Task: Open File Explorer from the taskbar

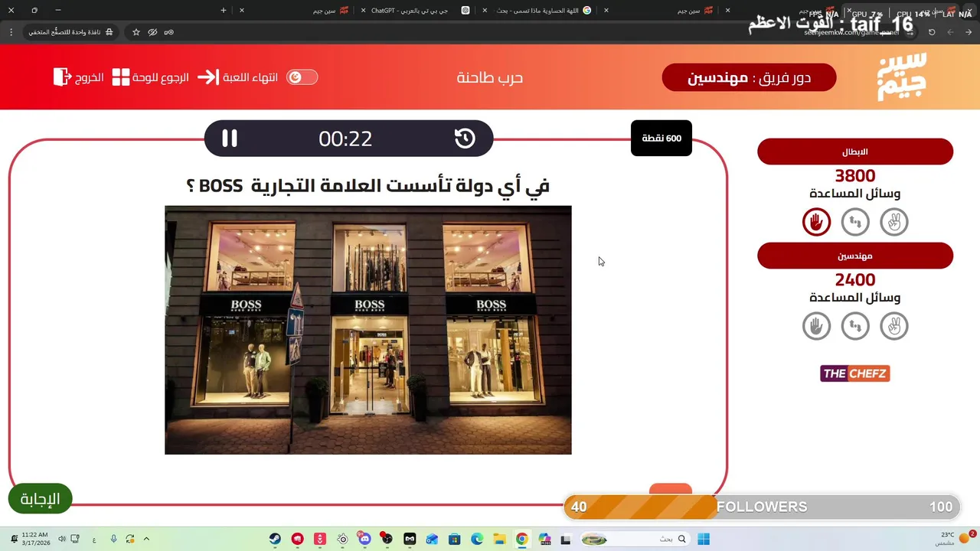Action: pyautogui.click(x=499, y=539)
